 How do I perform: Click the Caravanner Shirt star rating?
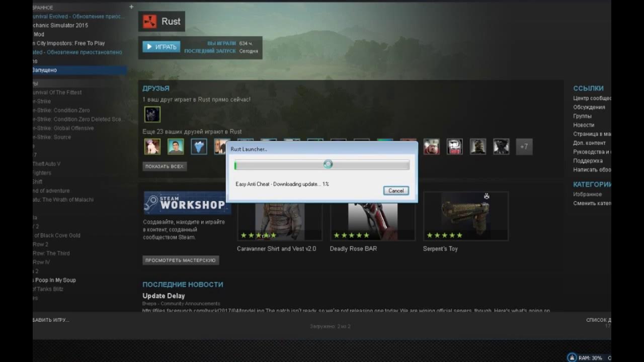pyautogui.click(x=259, y=235)
